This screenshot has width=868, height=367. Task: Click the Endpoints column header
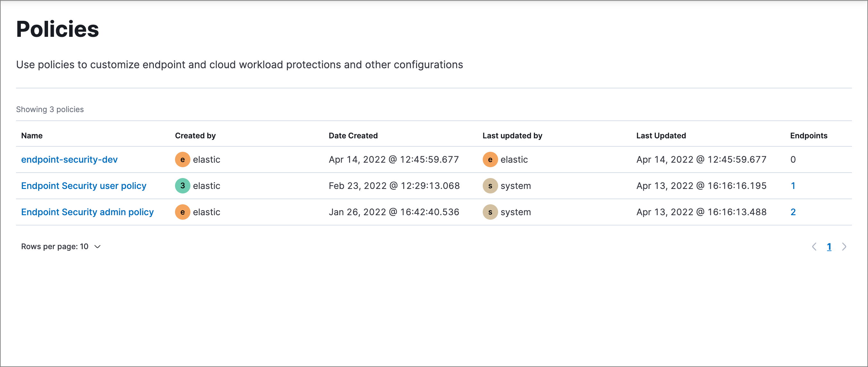pos(808,136)
